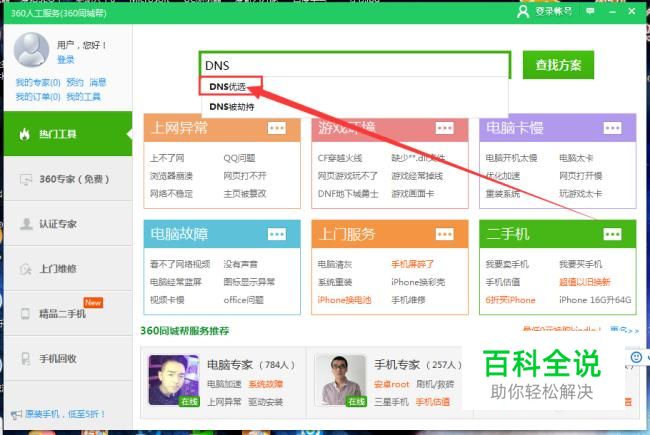Screen dimensions: 650x435
Task: Select 6折买iPhone entry
Action: pyautogui.click(x=510, y=300)
